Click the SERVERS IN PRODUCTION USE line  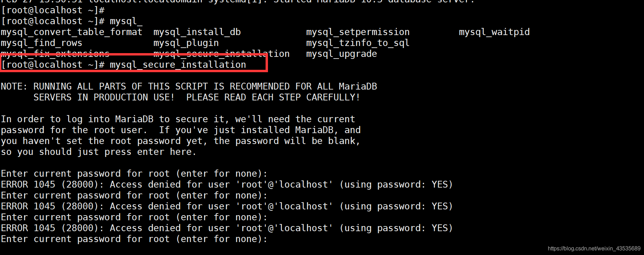197,97
